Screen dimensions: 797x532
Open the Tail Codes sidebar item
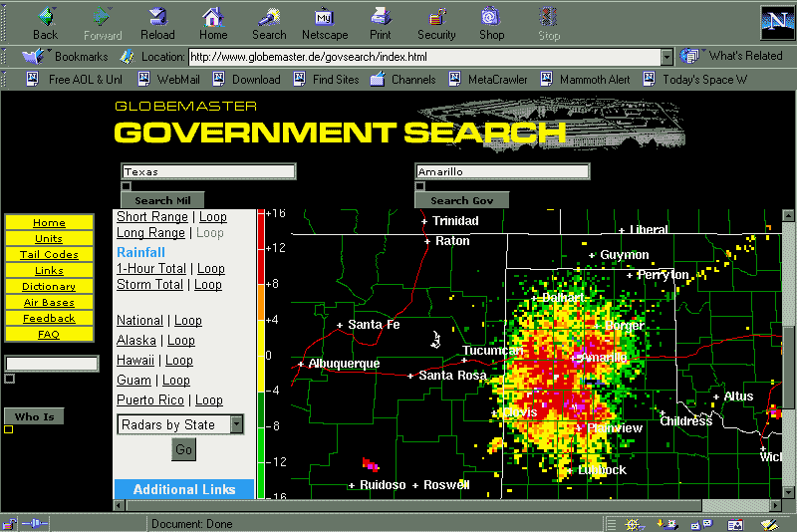(49, 255)
